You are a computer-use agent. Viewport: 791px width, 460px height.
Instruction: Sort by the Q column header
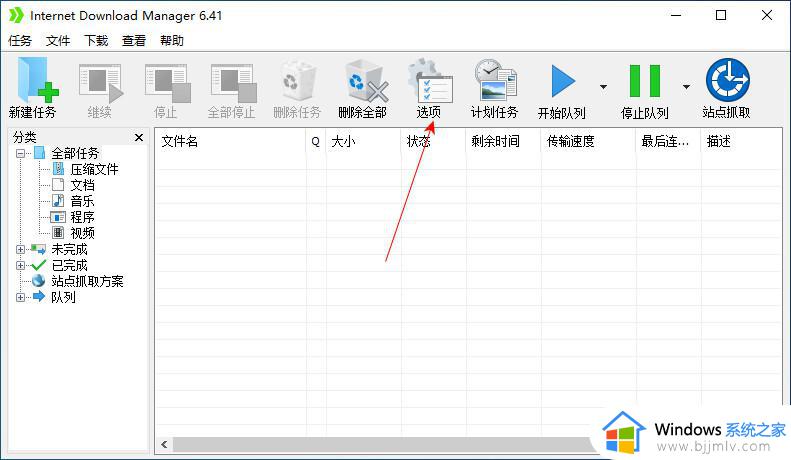click(316, 141)
